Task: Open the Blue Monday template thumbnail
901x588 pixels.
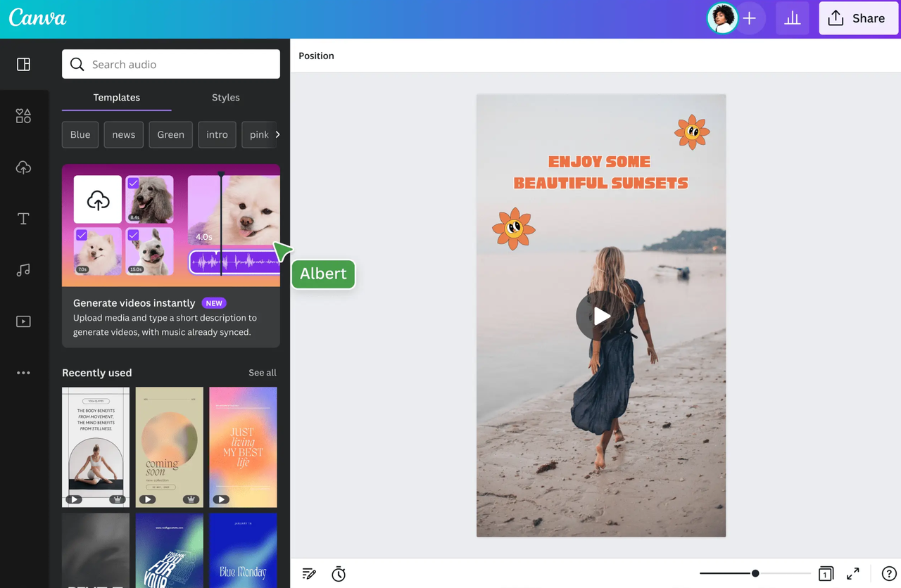Action: (244, 551)
